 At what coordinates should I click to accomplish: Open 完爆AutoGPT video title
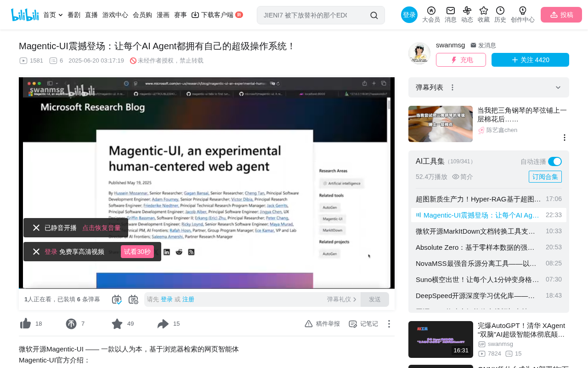coord(521,330)
